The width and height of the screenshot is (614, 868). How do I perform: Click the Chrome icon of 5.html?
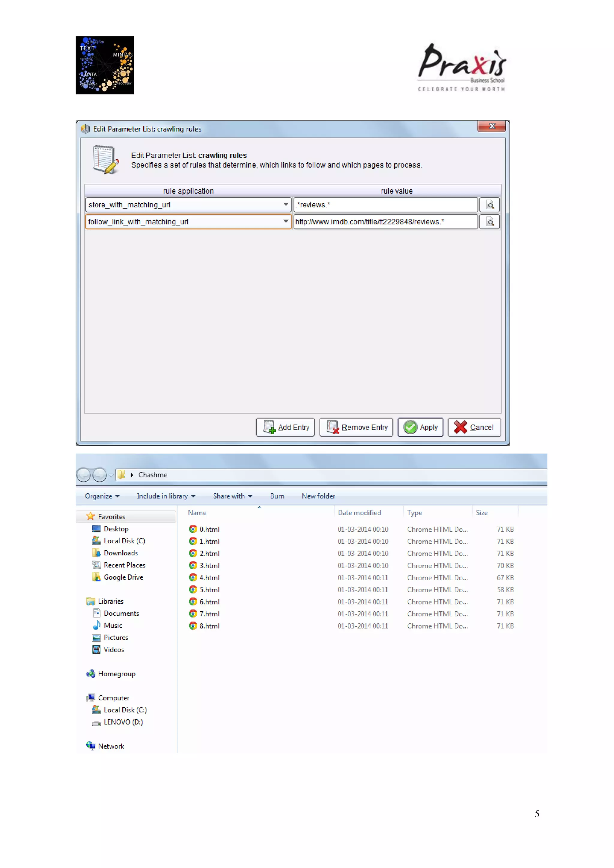click(193, 589)
